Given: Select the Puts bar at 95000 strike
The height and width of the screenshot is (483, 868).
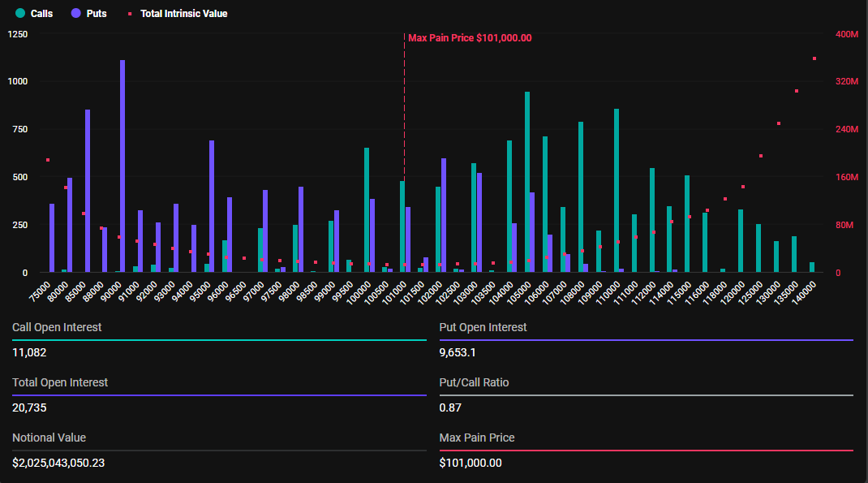Looking at the screenshot, I should click(212, 207).
